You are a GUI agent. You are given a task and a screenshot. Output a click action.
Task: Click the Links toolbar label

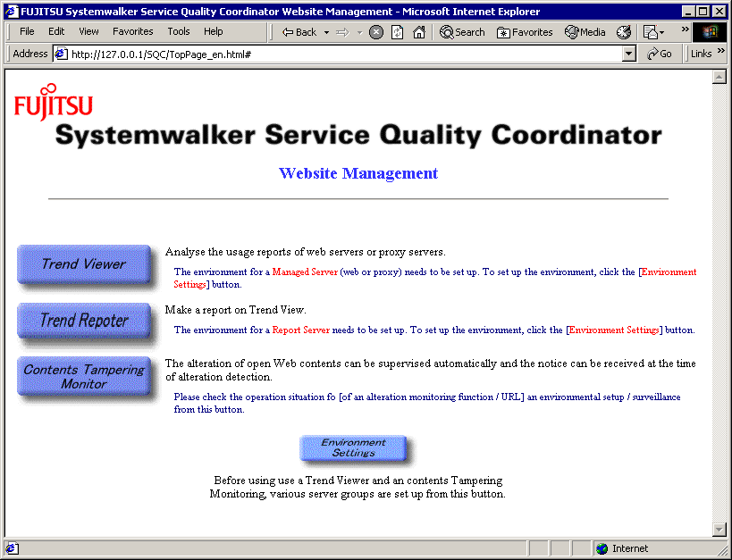tap(702, 54)
